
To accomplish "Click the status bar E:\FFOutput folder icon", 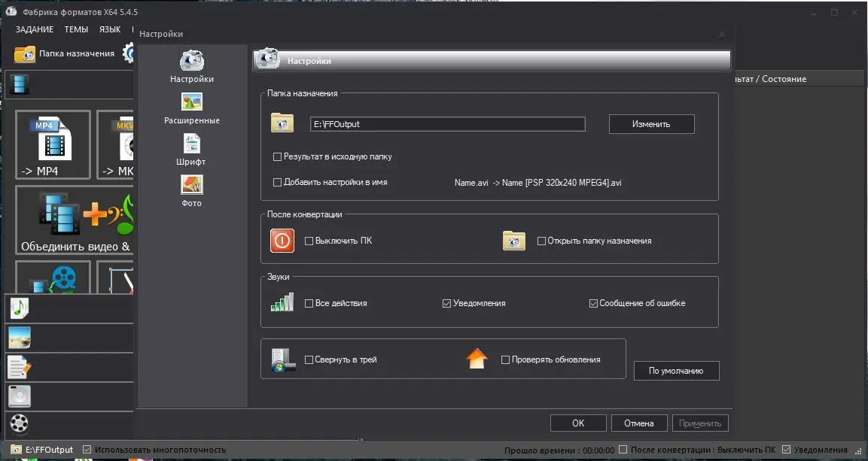I will (x=16, y=450).
